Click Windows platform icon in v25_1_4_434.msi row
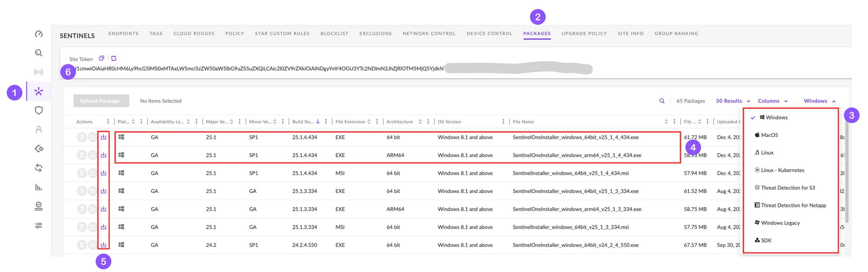The height and width of the screenshot is (272, 868). point(121,173)
